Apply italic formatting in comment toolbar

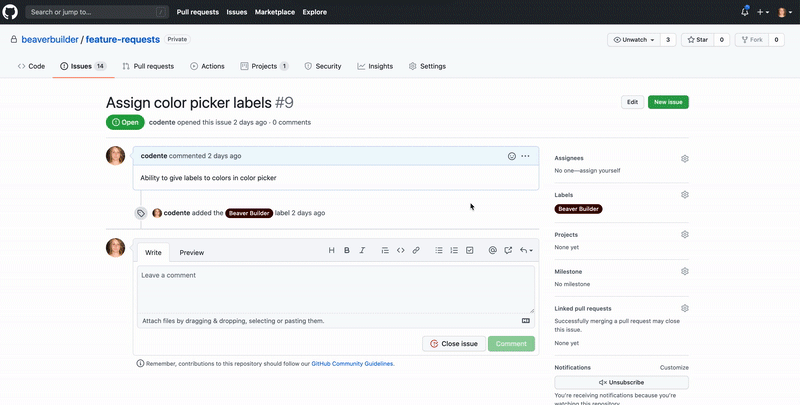tap(362, 250)
